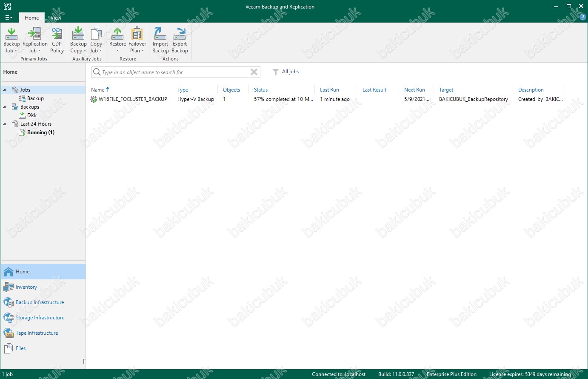588x379 pixels.
Task: Open the Backup Copy ribbon button
Action: coord(78,40)
